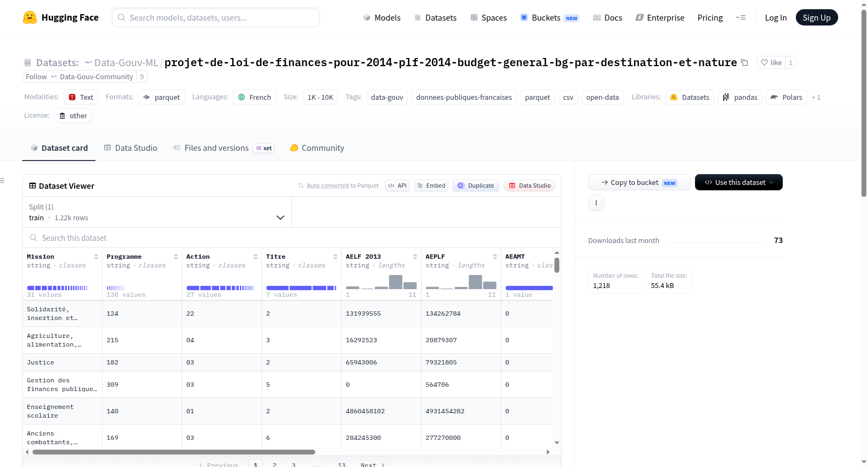Open Models in the top navigation
Viewport: 868px width, 467px height.
(382, 18)
